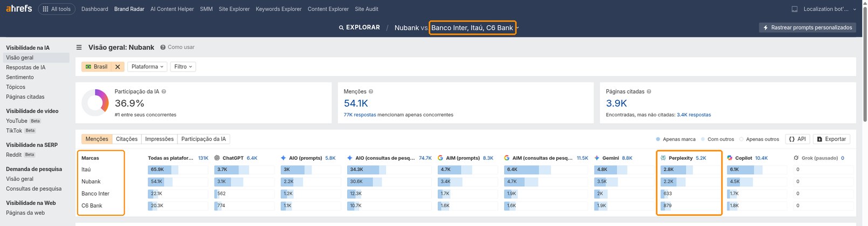
Task: Open the 3.4K respostas link
Action: coord(694,115)
